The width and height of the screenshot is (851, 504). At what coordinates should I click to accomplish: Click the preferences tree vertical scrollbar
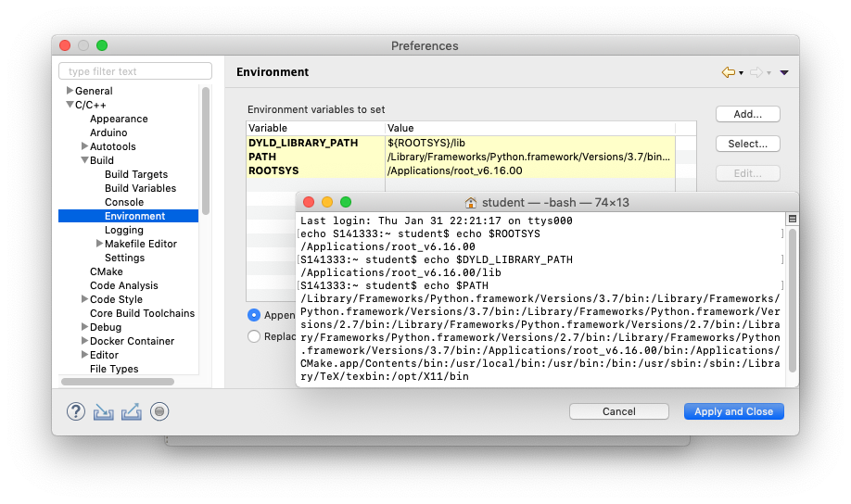point(206,151)
